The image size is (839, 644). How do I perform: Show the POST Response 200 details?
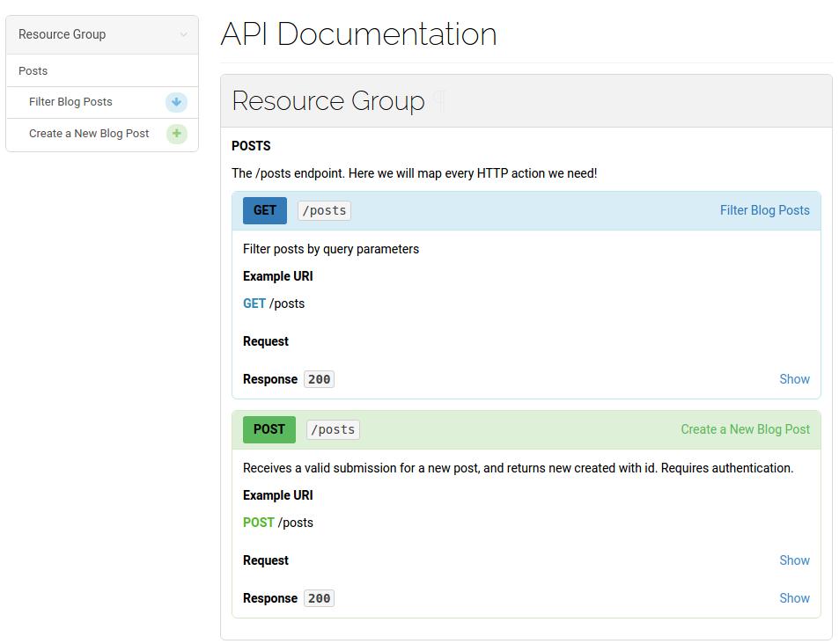794,598
